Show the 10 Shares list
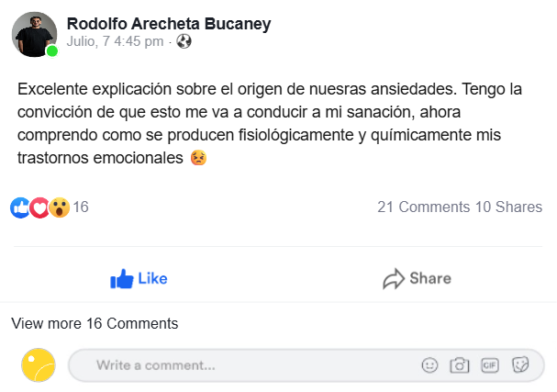Viewport: 557px width, 392px height. point(508,207)
